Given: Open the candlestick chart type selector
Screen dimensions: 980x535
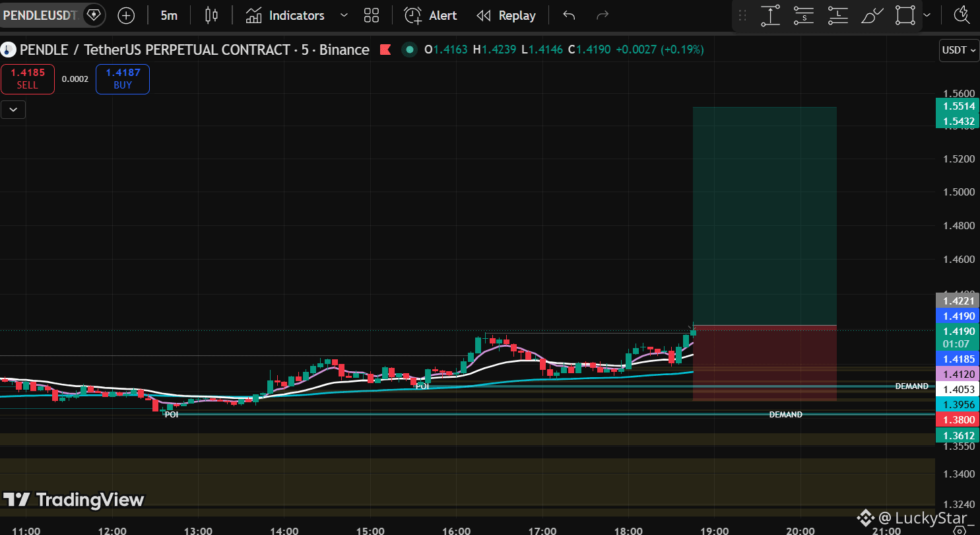Looking at the screenshot, I should 211,15.
